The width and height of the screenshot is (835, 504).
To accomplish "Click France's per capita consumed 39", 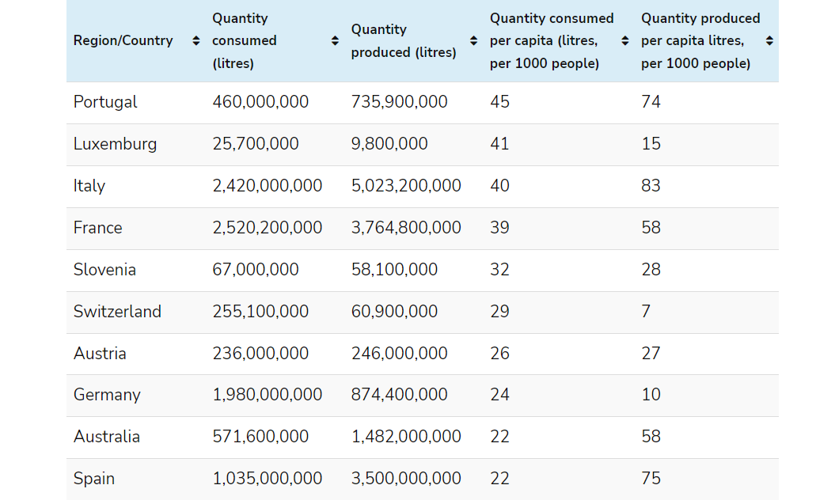I will coord(499,228).
